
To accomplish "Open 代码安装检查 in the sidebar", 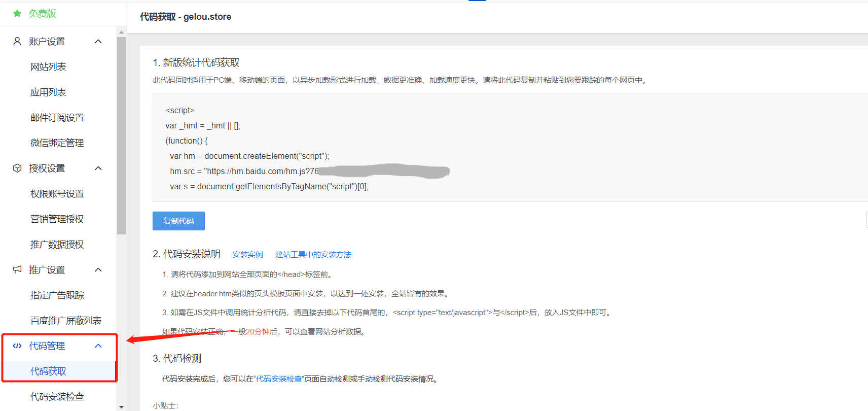I will 57,396.
